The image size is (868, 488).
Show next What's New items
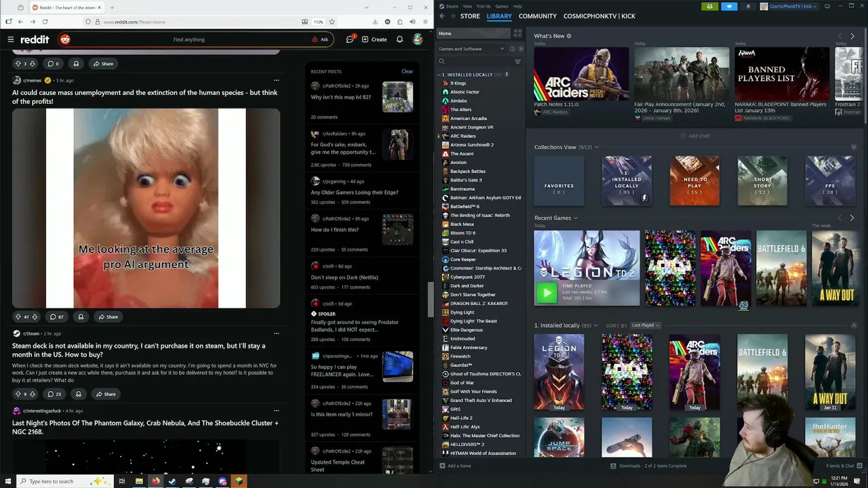[852, 36]
